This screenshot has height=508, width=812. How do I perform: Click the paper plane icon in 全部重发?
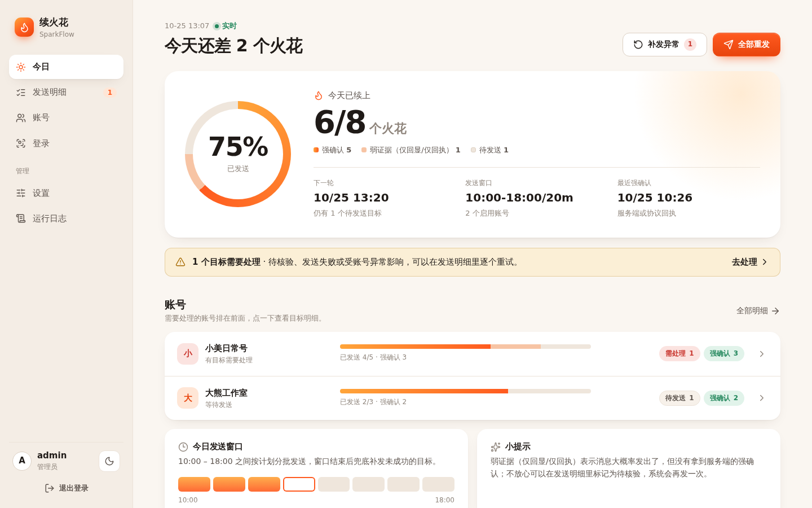pos(729,45)
